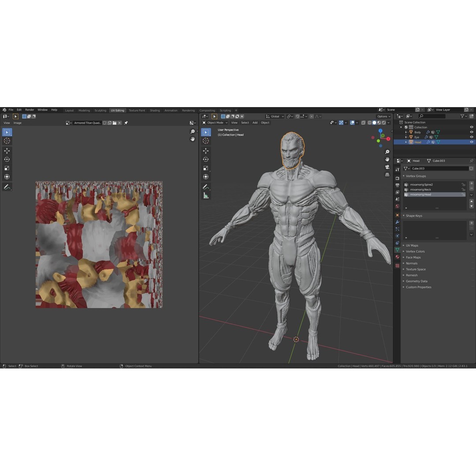476x476 pixels.
Task: Switch to the Texture Paint workspace tab
Action: click(x=137, y=111)
